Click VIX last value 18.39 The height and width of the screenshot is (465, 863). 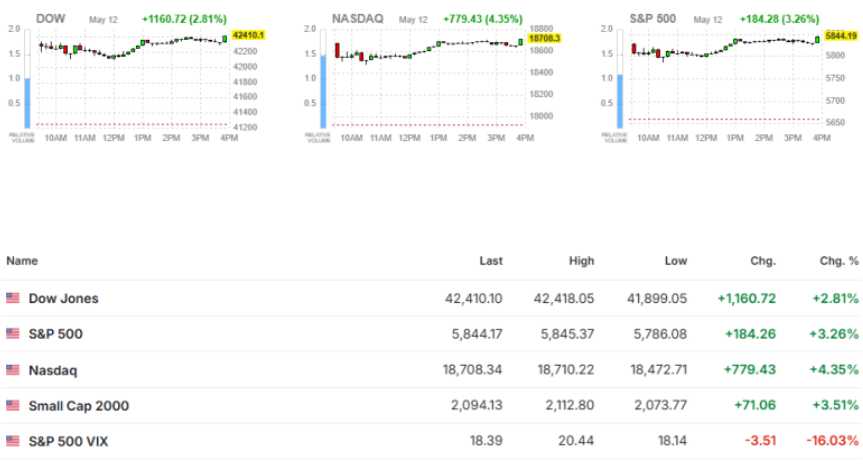tap(486, 441)
